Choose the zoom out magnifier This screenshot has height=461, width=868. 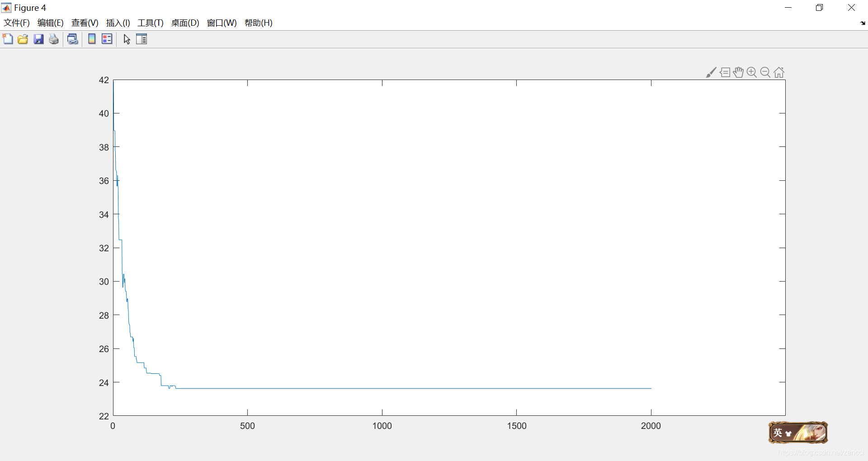[x=765, y=72]
